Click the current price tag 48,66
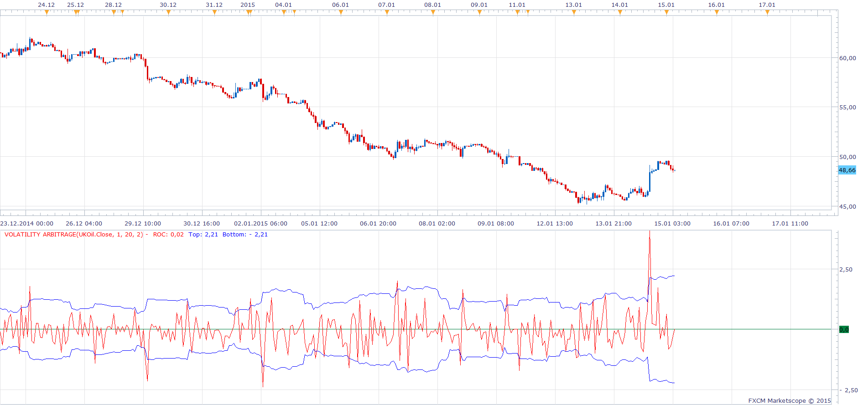This screenshot has height=405, width=868. click(847, 170)
